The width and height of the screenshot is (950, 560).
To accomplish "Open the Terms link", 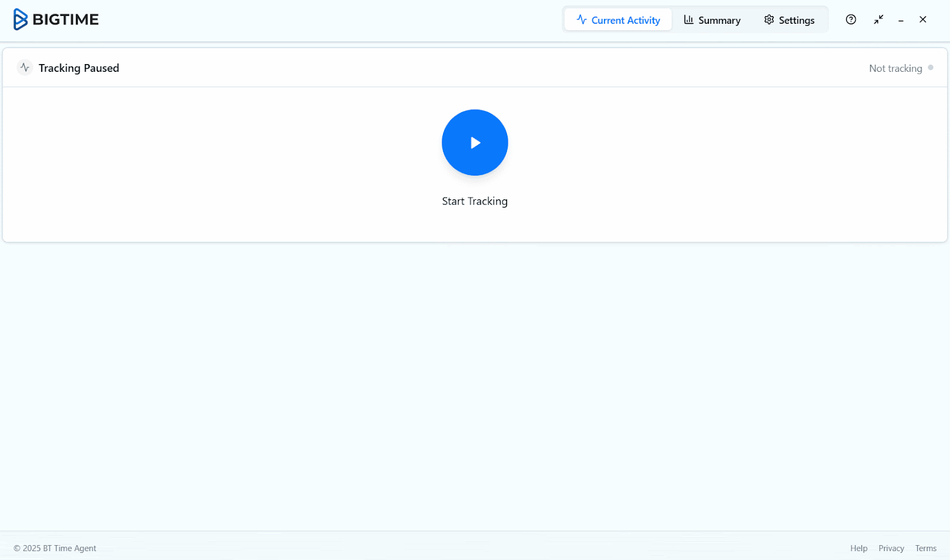I will [926, 548].
